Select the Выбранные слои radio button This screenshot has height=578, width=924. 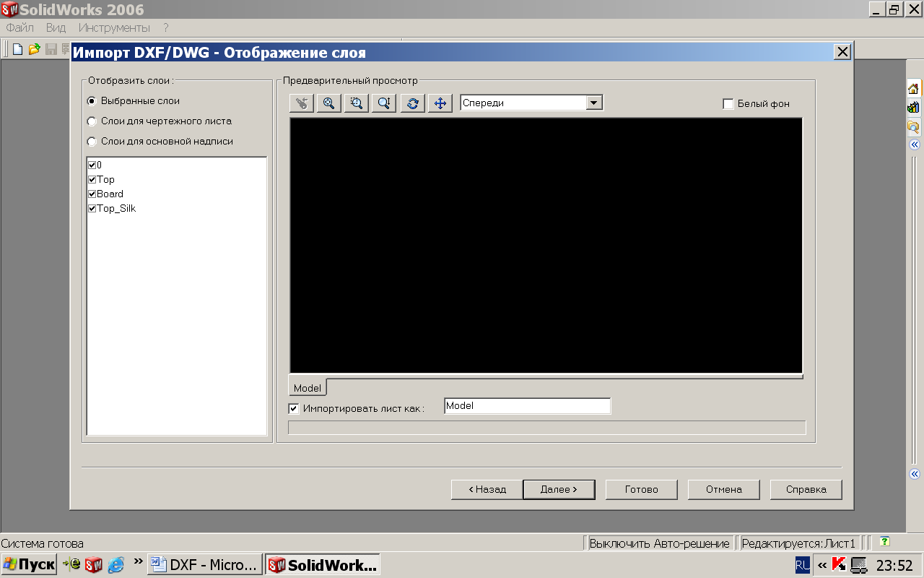[92, 101]
